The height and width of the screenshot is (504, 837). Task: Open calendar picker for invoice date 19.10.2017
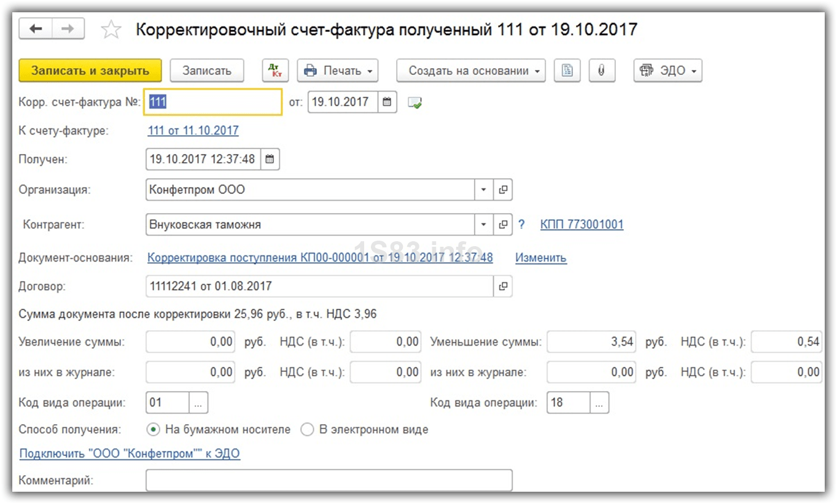pos(387,103)
